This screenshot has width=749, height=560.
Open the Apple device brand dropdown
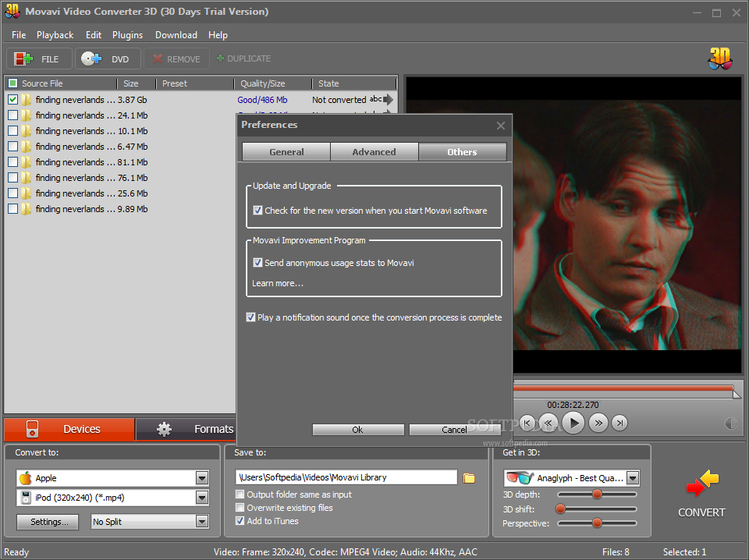(x=202, y=478)
